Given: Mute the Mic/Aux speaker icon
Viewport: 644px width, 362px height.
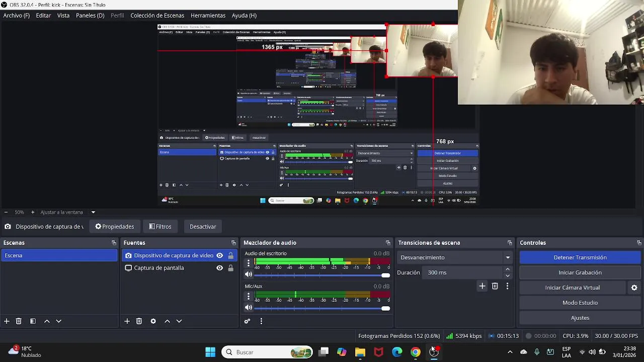Looking at the screenshot, I should click(248, 308).
